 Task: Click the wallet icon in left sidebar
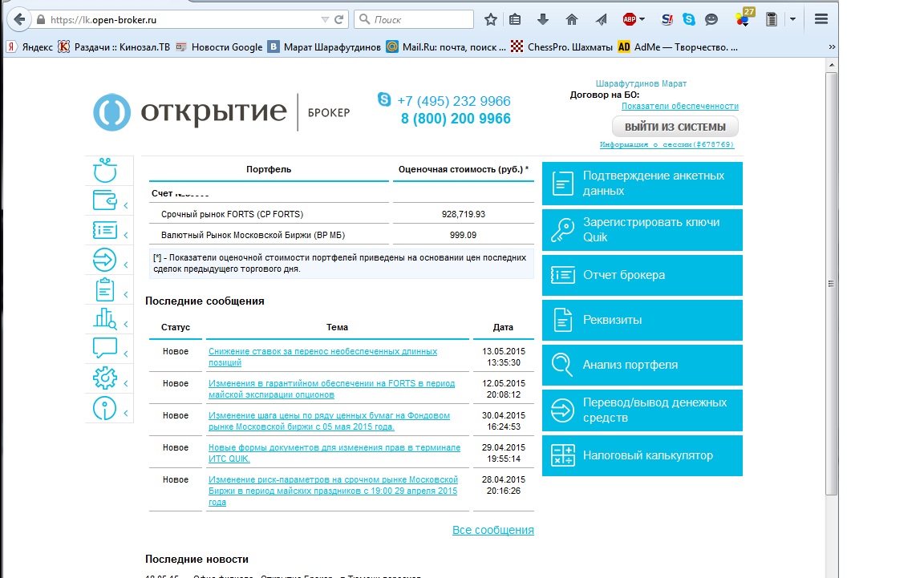pyautogui.click(x=105, y=201)
